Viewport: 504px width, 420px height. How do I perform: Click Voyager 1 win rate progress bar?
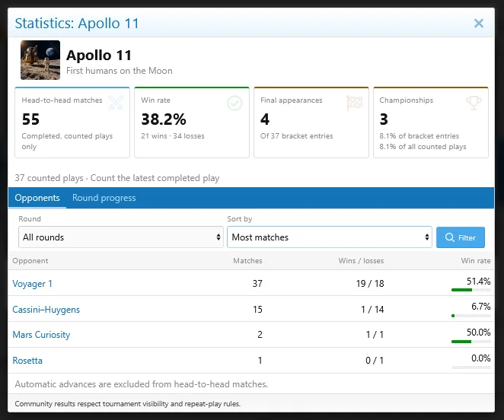[471, 290]
